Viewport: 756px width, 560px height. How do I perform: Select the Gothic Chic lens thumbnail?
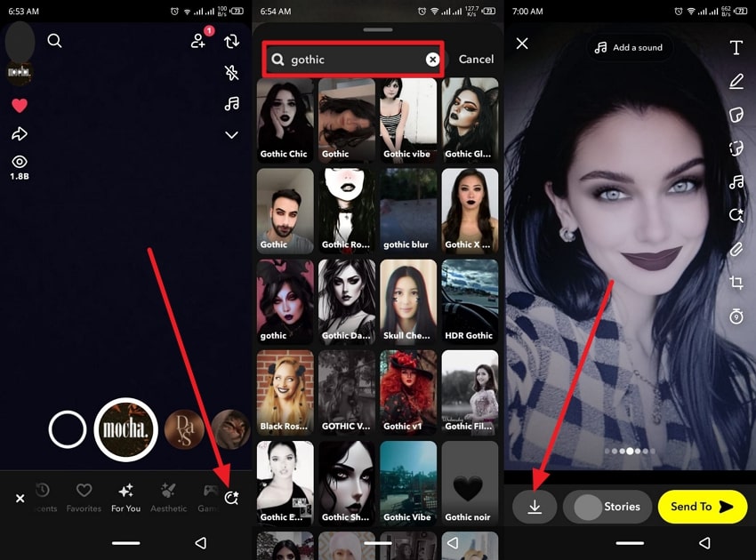coord(285,116)
